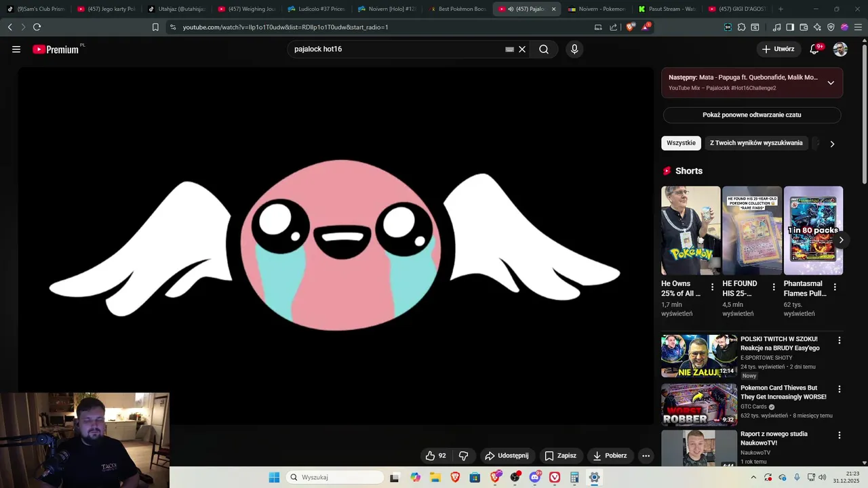Open media control music note icon

pos(776,27)
